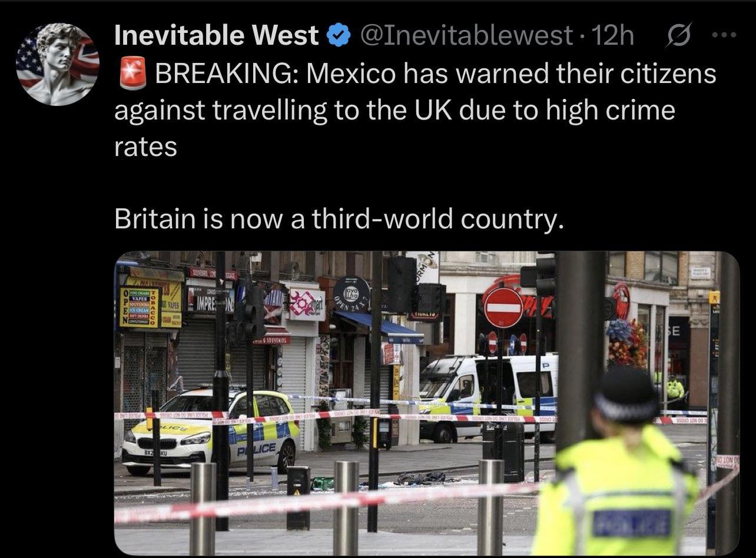Click the word BREAKING in the tweet
The height and width of the screenshot is (558, 756).
(227, 75)
